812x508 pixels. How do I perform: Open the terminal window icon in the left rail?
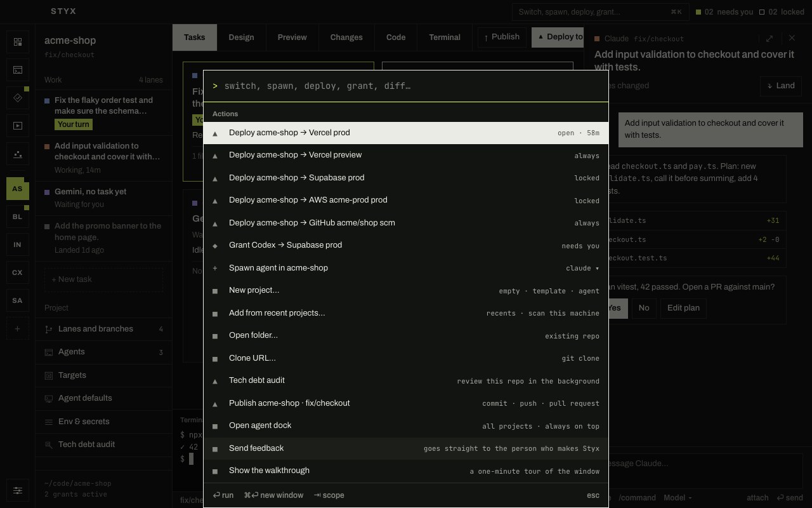(x=18, y=70)
